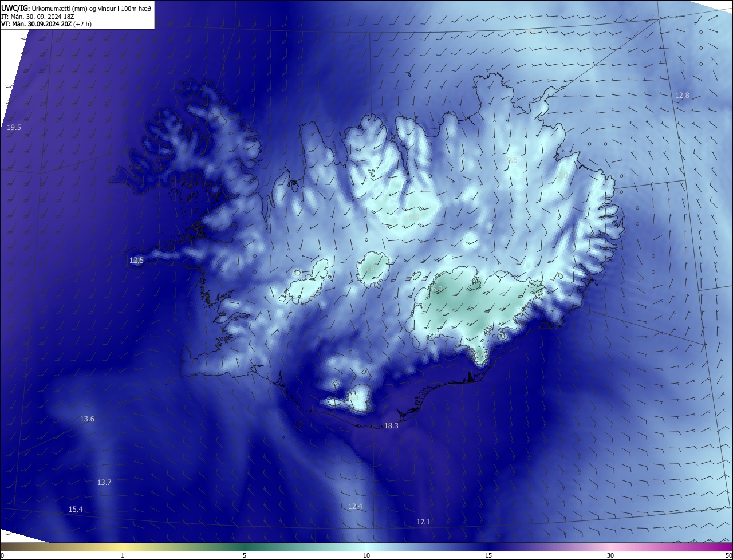Screen dimensions: 733x560
Task: Click the colorbar tick label 5
Action: pos(245,555)
